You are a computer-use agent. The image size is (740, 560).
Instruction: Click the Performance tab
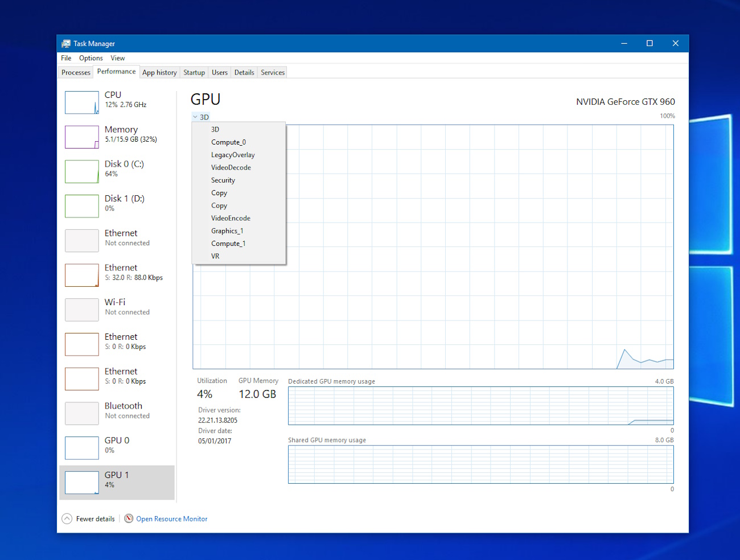[x=116, y=72]
